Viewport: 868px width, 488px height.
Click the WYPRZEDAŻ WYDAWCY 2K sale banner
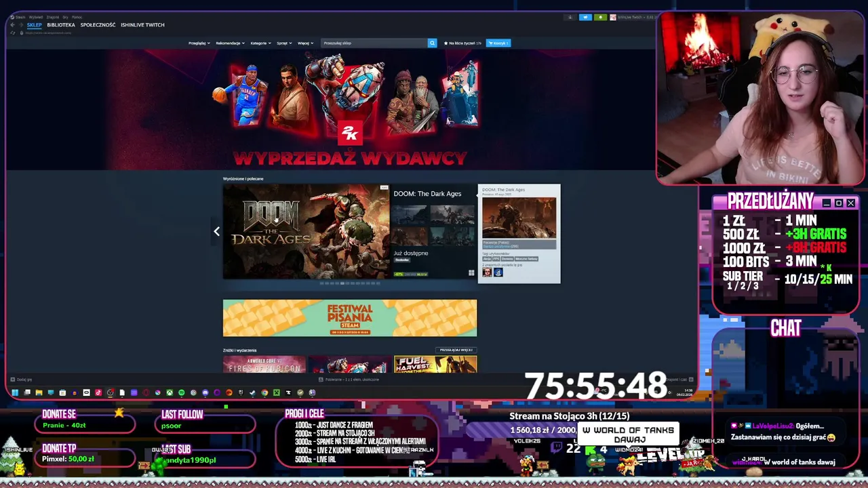[350, 110]
